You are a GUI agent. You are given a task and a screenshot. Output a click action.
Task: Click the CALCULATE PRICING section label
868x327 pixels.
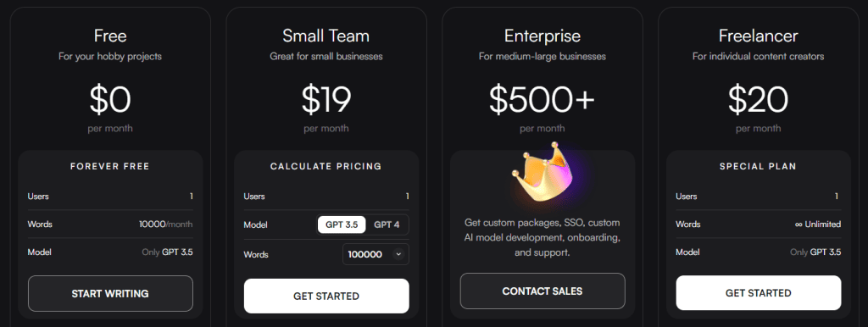[326, 166]
